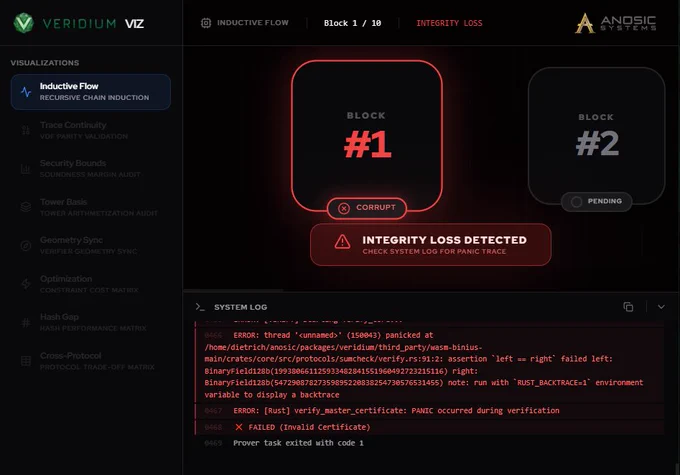Click the 'FAILED (Invalid Certificate)' log line

click(429, 427)
